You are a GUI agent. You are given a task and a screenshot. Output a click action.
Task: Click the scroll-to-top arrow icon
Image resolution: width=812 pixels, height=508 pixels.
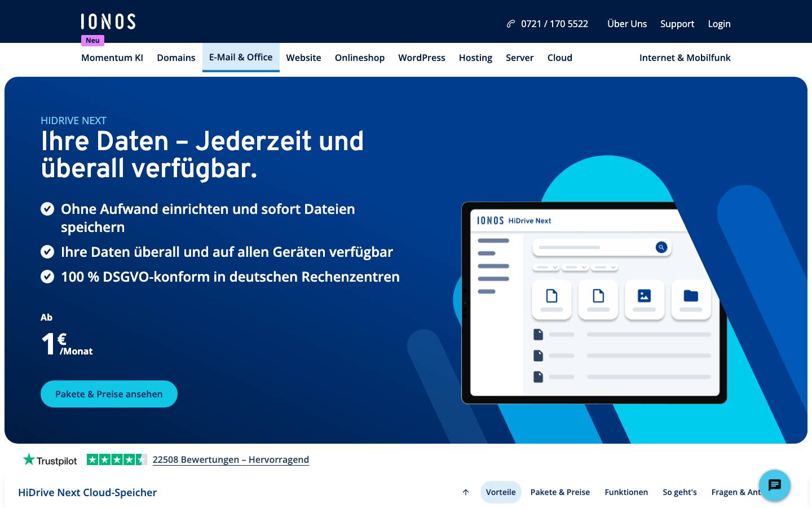pyautogui.click(x=466, y=492)
